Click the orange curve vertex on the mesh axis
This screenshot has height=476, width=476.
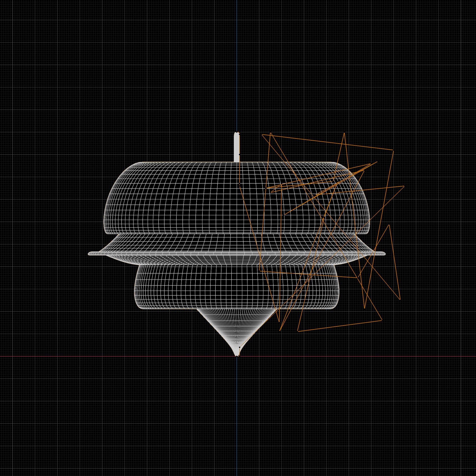point(239,184)
